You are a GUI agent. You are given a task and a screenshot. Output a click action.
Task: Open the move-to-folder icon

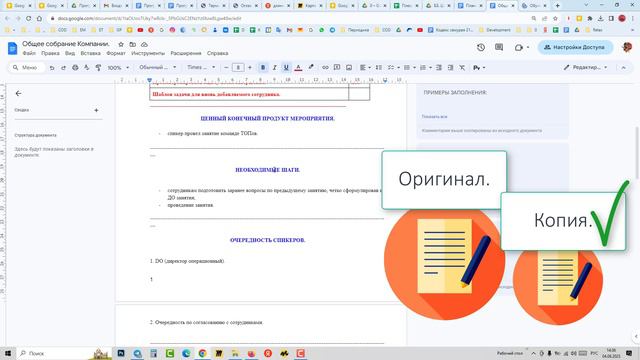point(133,44)
